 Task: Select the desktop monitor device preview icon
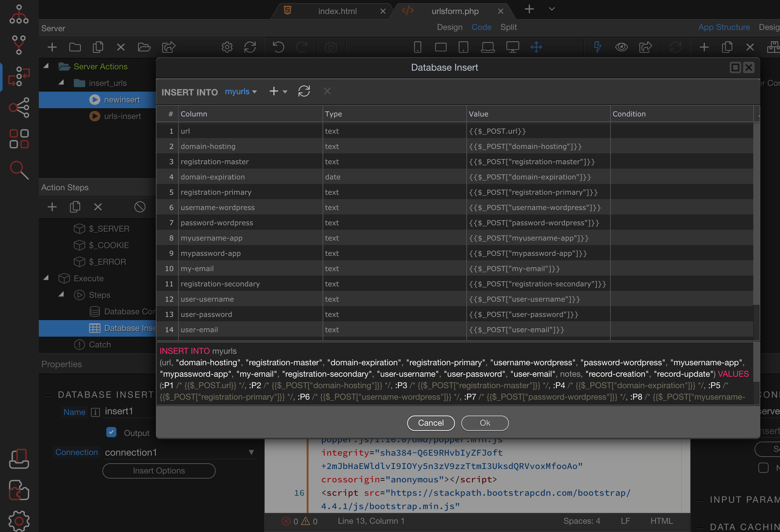point(512,47)
